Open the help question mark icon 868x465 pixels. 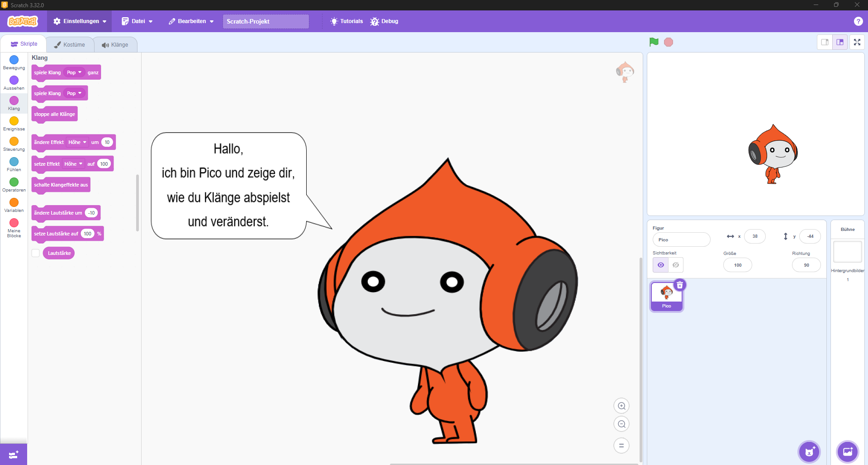(x=858, y=21)
